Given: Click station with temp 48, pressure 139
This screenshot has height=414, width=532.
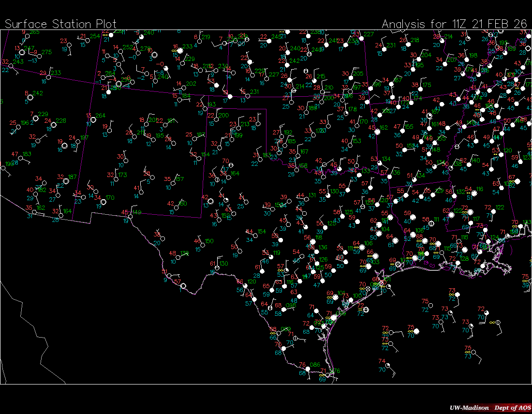Looking at the screenshot, I should (x=179, y=257).
